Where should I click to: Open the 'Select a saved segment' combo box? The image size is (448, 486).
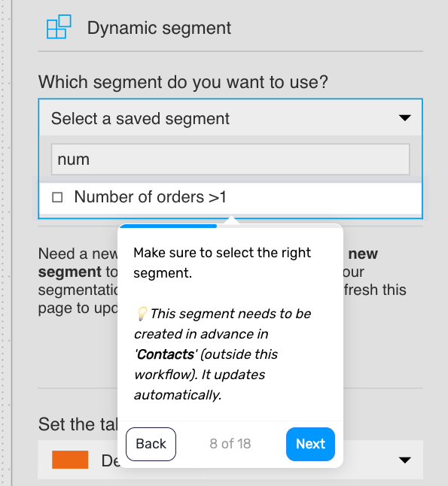[230, 118]
